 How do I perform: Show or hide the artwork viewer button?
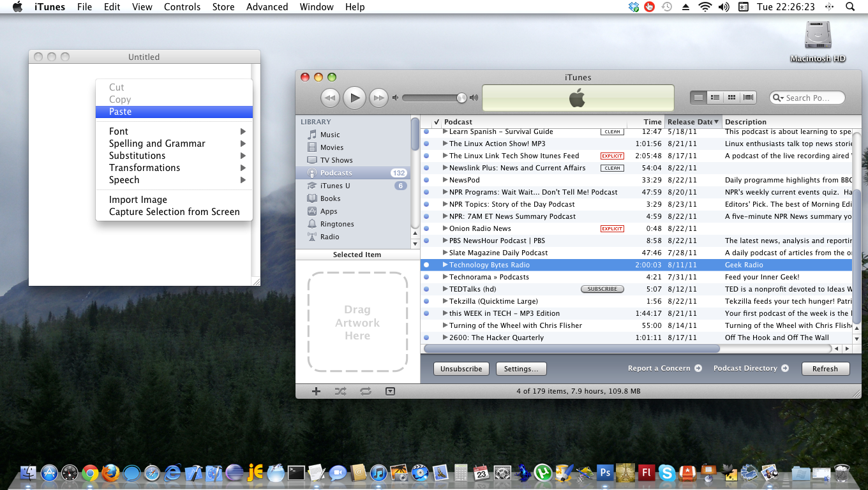(x=390, y=391)
